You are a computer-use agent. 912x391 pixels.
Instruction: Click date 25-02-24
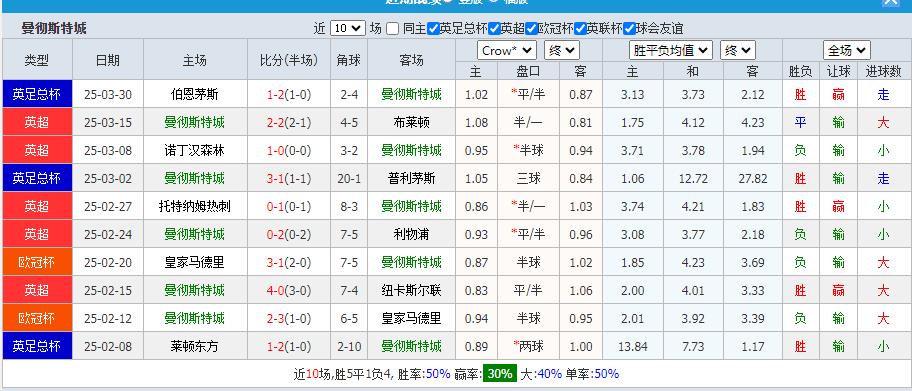(108, 234)
